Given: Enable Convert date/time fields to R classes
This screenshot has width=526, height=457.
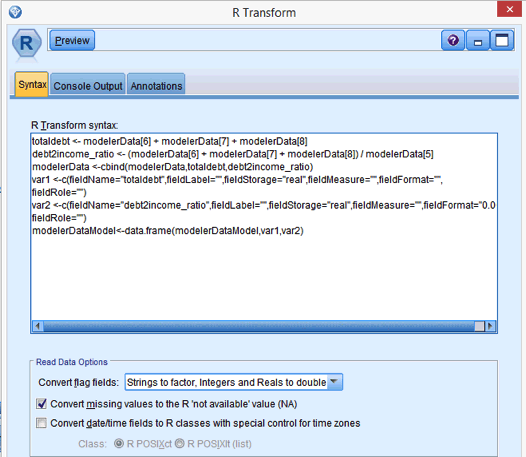Looking at the screenshot, I should pyautogui.click(x=41, y=423).
